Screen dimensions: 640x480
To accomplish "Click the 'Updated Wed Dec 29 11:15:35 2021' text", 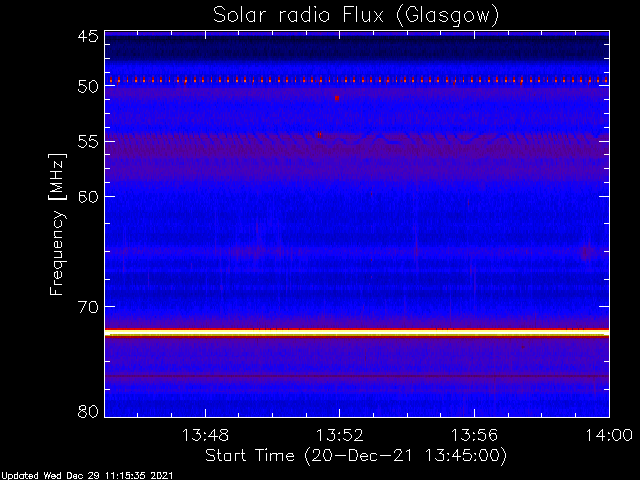I will pos(87,476).
